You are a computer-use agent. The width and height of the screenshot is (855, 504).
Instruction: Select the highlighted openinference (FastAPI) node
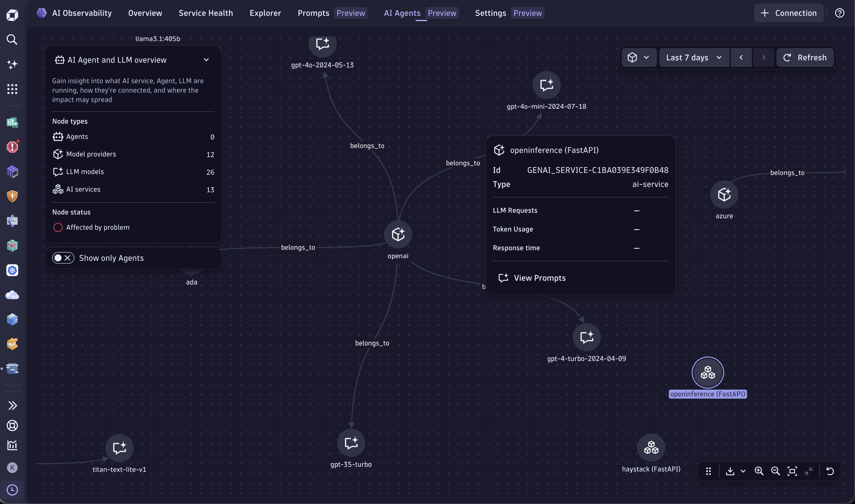pyautogui.click(x=708, y=372)
